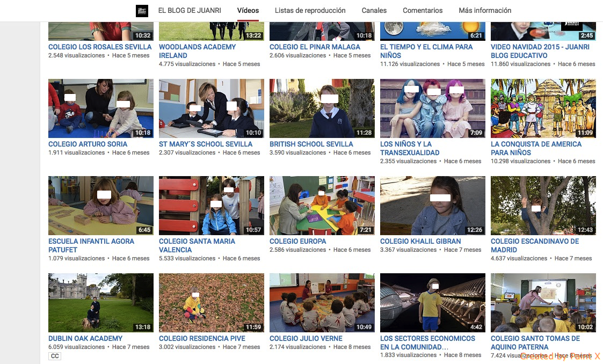Select the Más información tab

[485, 11]
